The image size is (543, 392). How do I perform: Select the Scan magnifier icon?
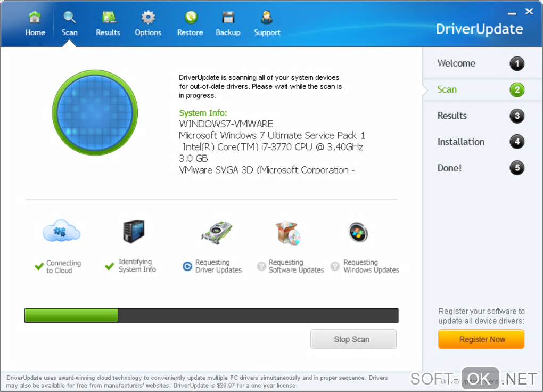[x=69, y=17]
